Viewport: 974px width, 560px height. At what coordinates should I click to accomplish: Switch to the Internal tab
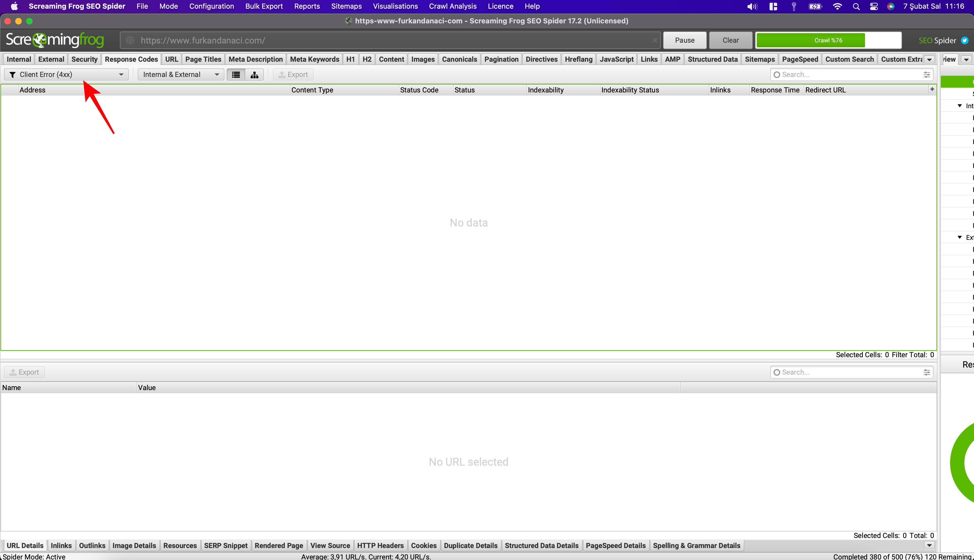pyautogui.click(x=19, y=59)
